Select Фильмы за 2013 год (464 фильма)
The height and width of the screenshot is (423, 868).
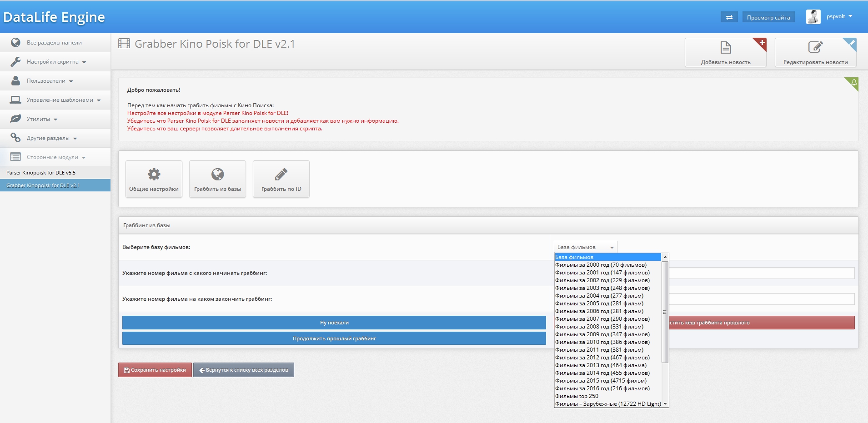click(x=608, y=365)
